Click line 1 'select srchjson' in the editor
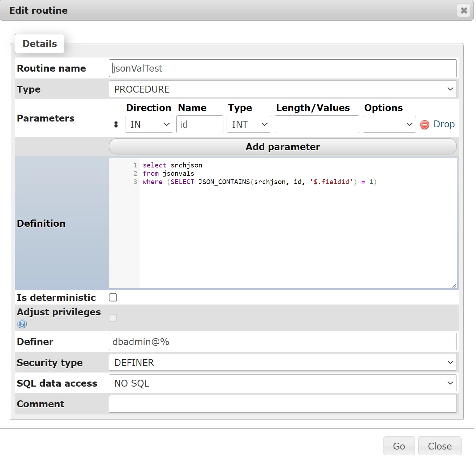This screenshot has height=464, width=476. [x=172, y=165]
